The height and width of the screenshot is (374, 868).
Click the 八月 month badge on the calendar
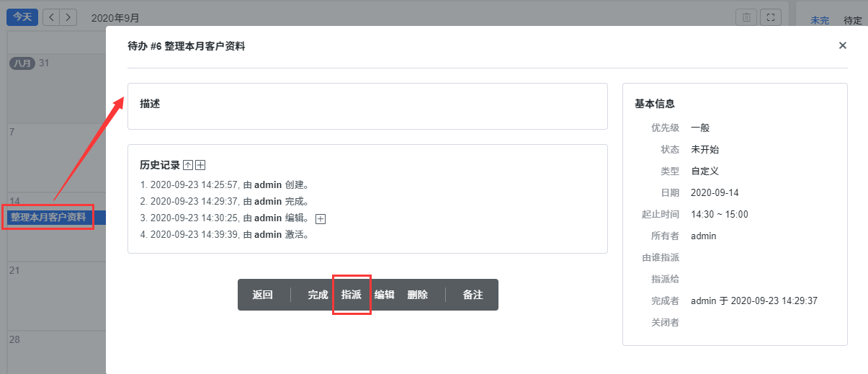22,63
